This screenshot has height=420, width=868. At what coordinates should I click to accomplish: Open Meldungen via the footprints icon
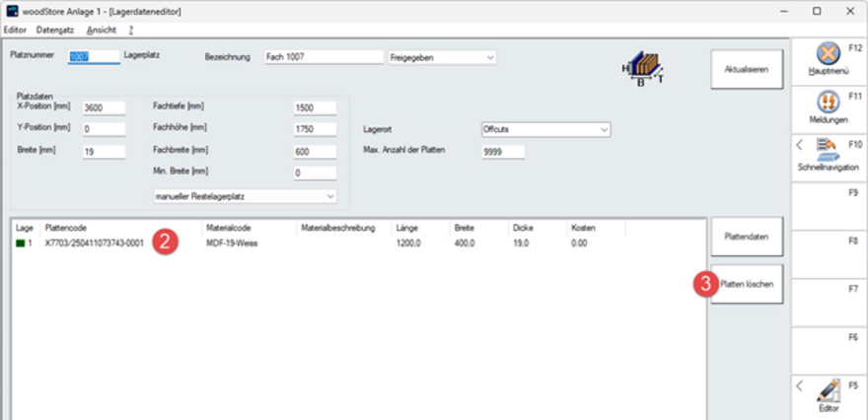pyautogui.click(x=829, y=103)
